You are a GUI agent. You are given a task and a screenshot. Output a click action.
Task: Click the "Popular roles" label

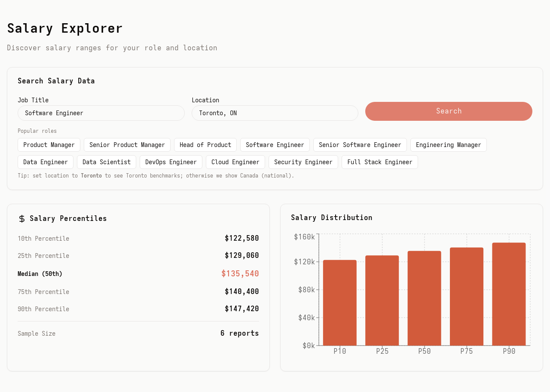click(x=37, y=131)
